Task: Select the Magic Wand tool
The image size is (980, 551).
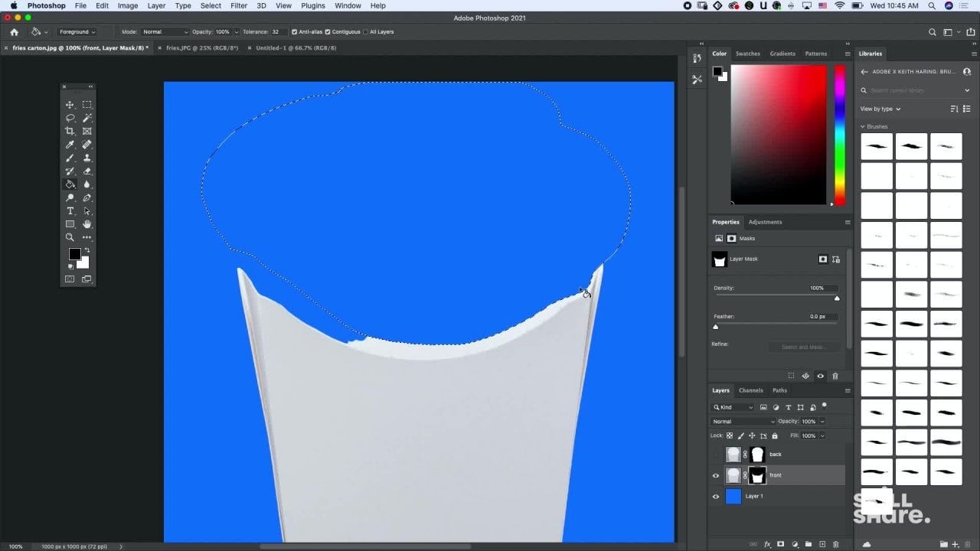Action: 87,118
